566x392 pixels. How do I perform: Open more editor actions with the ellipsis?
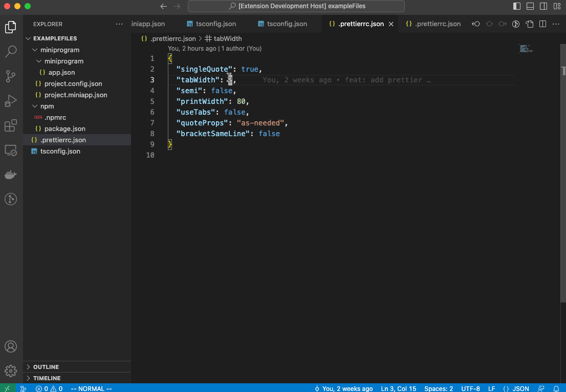pyautogui.click(x=556, y=24)
